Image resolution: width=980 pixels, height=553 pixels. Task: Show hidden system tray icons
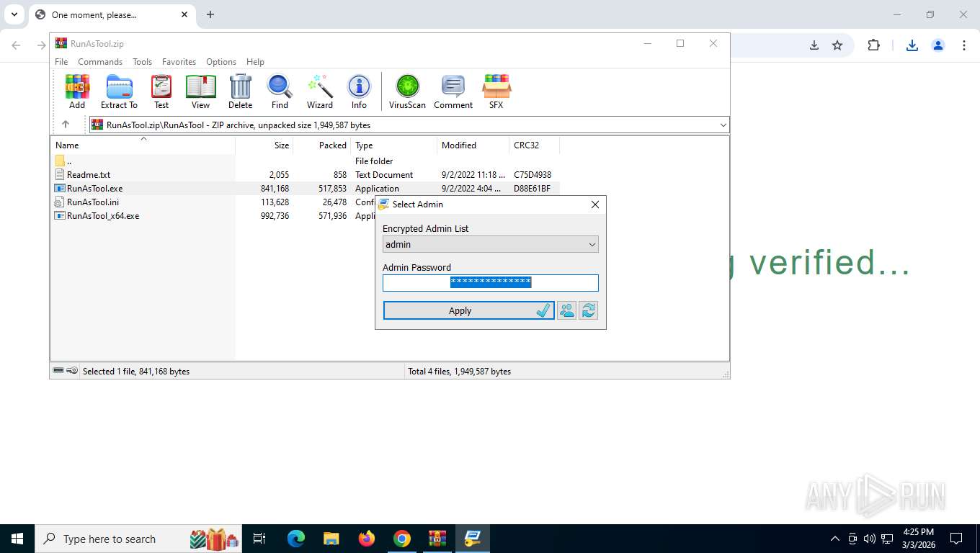[835, 539]
